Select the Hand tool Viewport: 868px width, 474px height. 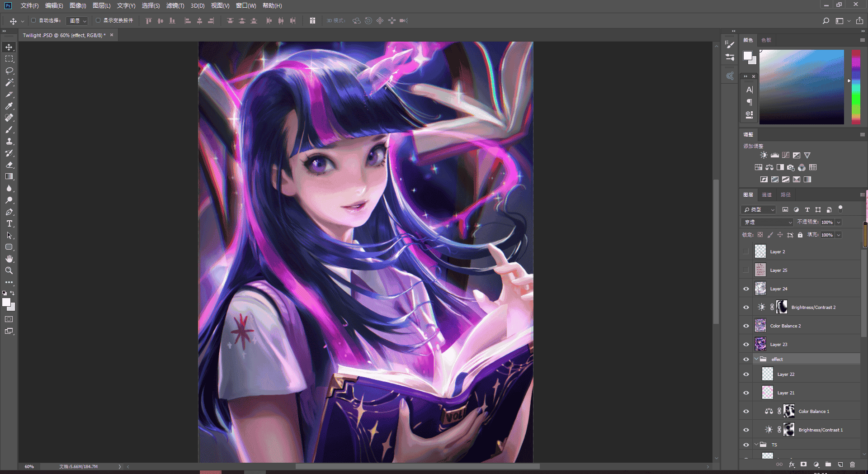coord(9,259)
